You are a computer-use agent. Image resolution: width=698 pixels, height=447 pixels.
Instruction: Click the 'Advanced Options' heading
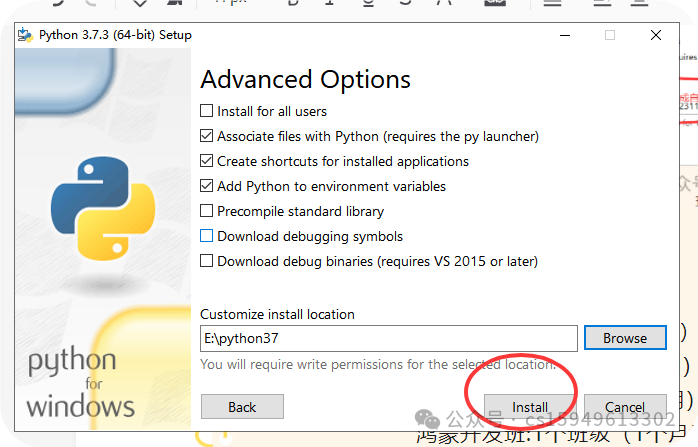pos(305,80)
